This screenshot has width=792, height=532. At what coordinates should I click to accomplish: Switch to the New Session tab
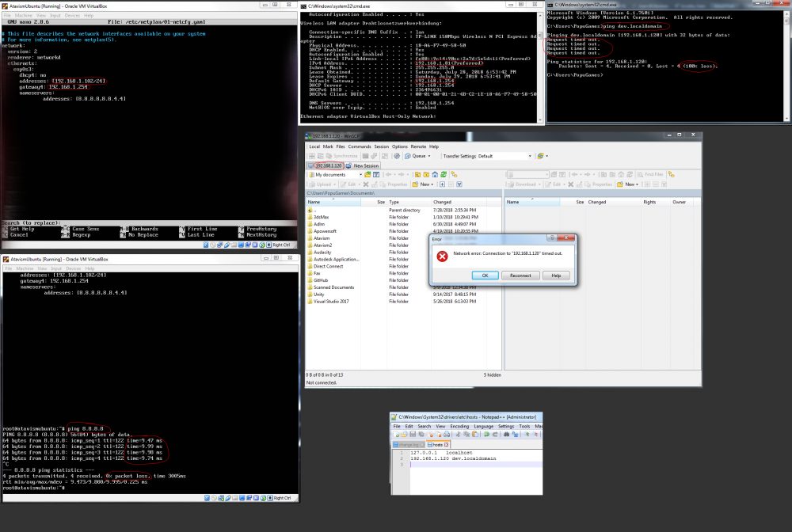point(366,165)
